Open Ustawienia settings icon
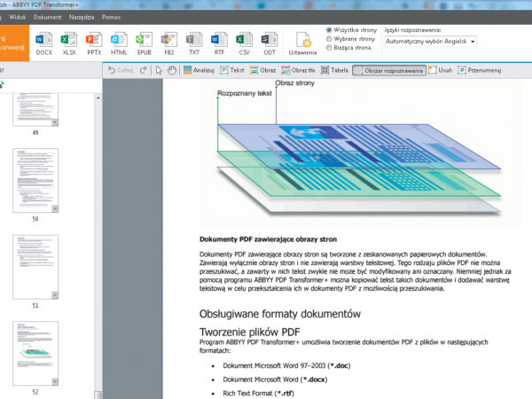Screen dimensions: 532x399 point(303,43)
